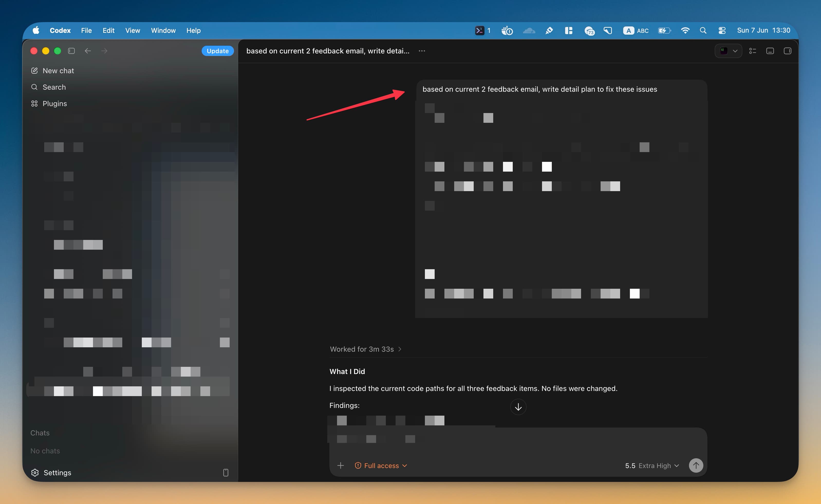Click the date and time Sun 7 Jun

click(x=763, y=30)
